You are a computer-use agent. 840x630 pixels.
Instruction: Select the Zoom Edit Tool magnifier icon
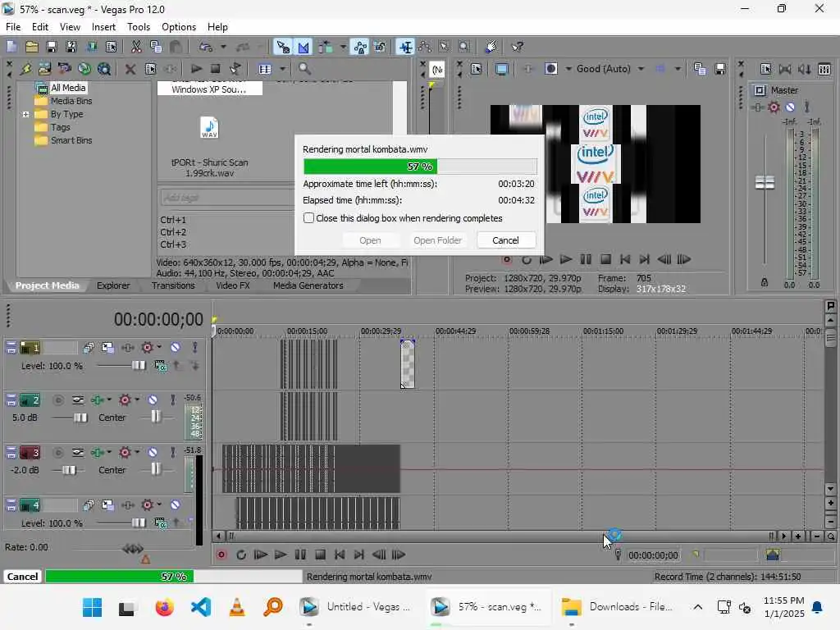point(464,47)
